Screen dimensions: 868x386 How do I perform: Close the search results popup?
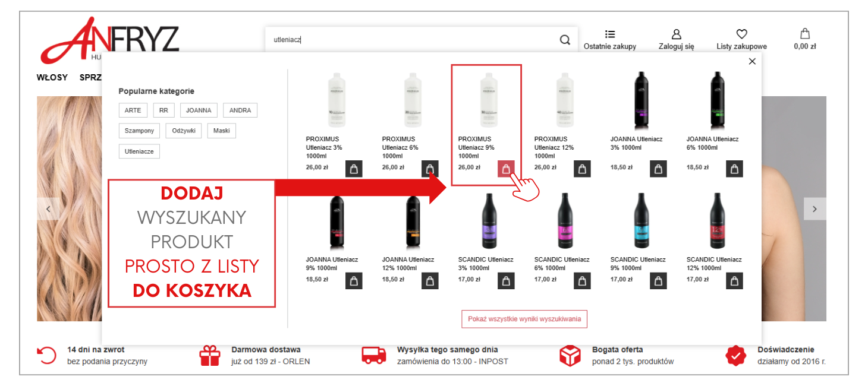click(752, 61)
